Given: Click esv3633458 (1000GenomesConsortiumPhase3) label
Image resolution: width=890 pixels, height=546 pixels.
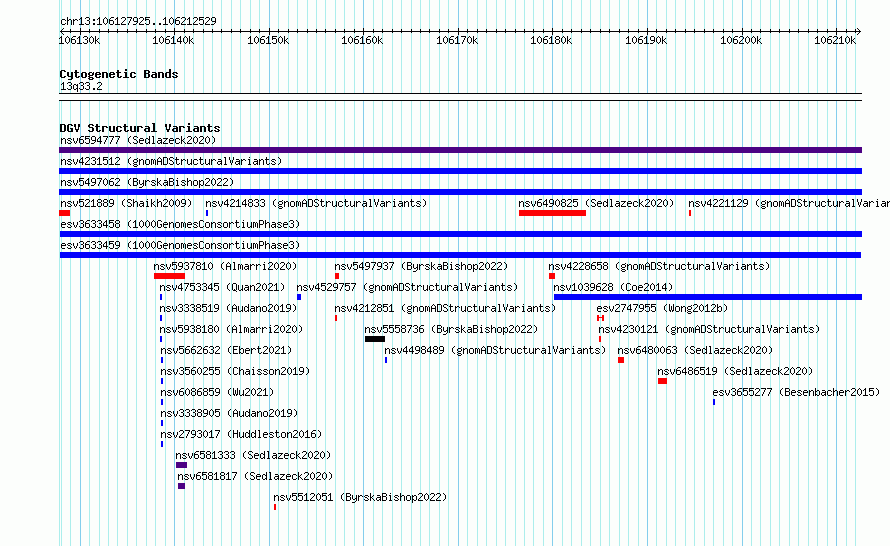Looking at the screenshot, I should coord(180,224).
